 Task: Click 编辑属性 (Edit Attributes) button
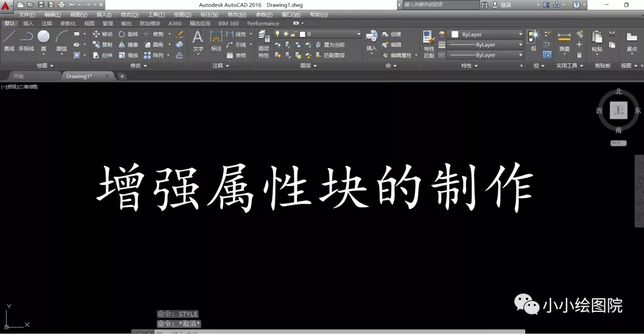coord(397,55)
